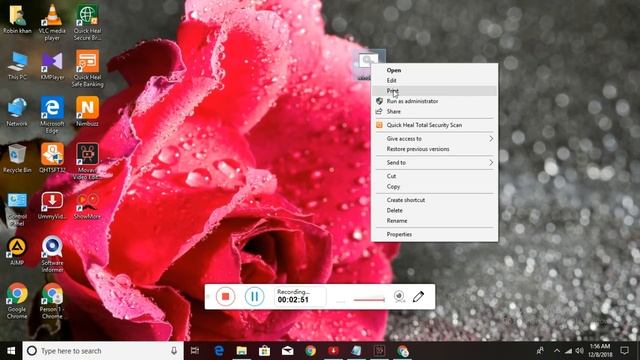The height and width of the screenshot is (360, 640).
Task: Click the pencil annotation tool in recorder
Action: coord(418,296)
